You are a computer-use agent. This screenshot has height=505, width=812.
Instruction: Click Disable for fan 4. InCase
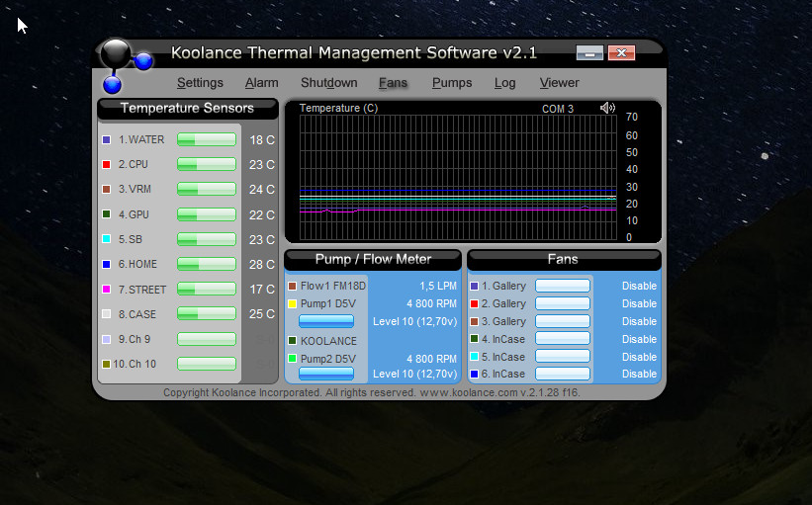639,339
